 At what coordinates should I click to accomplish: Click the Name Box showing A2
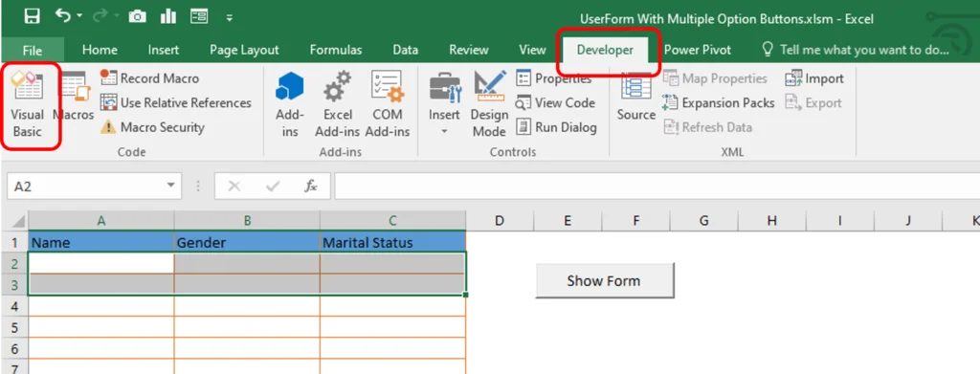85,187
